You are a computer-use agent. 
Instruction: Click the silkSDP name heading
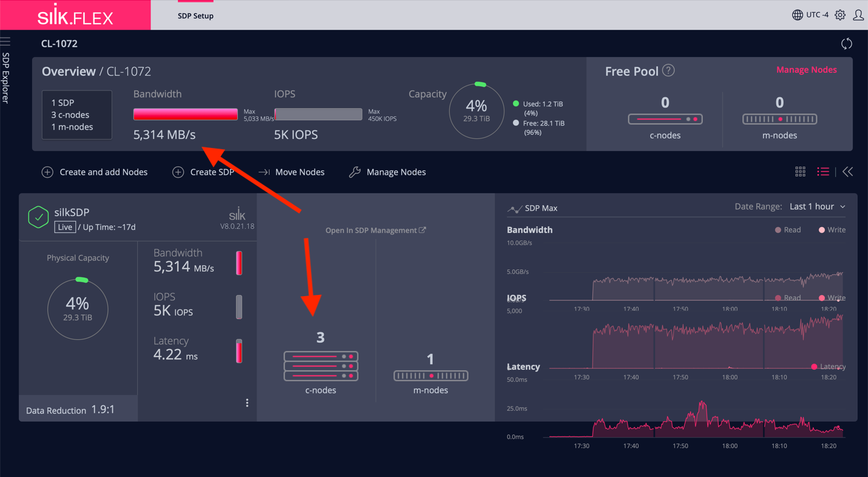[x=72, y=212]
